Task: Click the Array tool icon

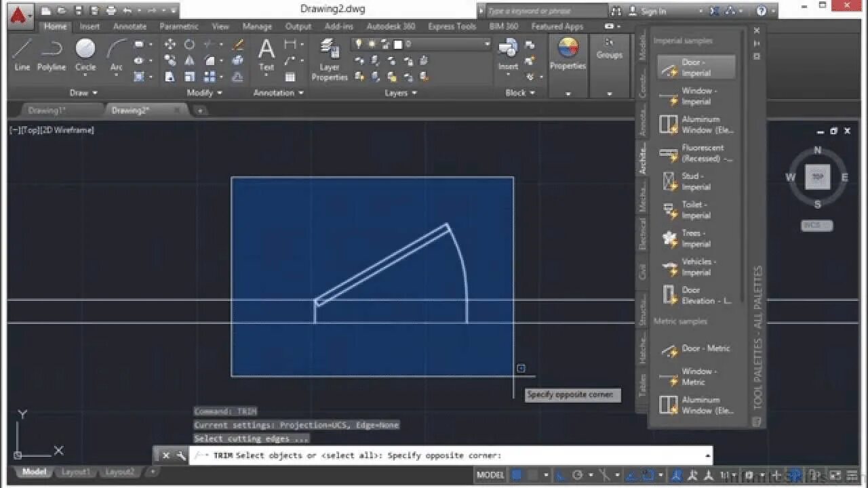Action: pyautogui.click(x=210, y=77)
